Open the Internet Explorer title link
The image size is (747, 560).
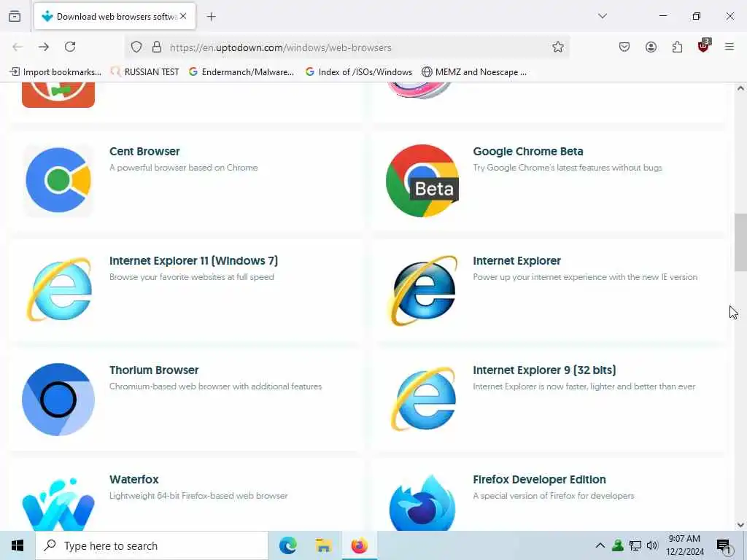(x=516, y=261)
